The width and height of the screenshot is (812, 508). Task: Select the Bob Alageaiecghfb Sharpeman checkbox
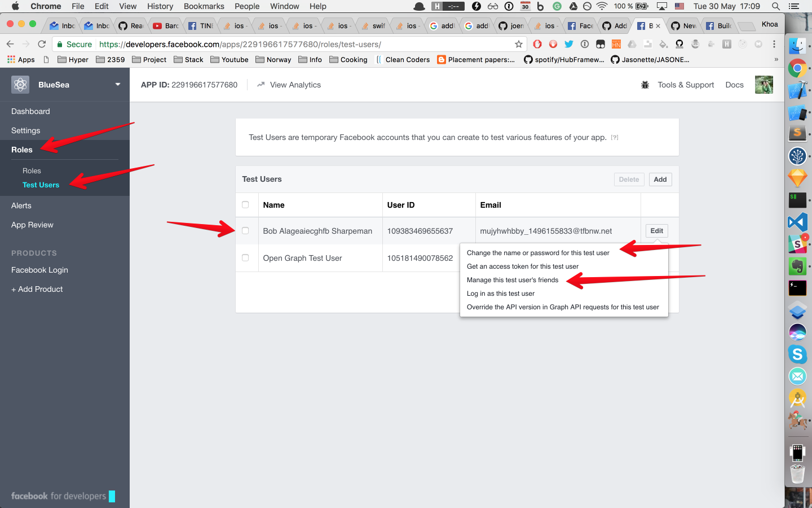[245, 231]
